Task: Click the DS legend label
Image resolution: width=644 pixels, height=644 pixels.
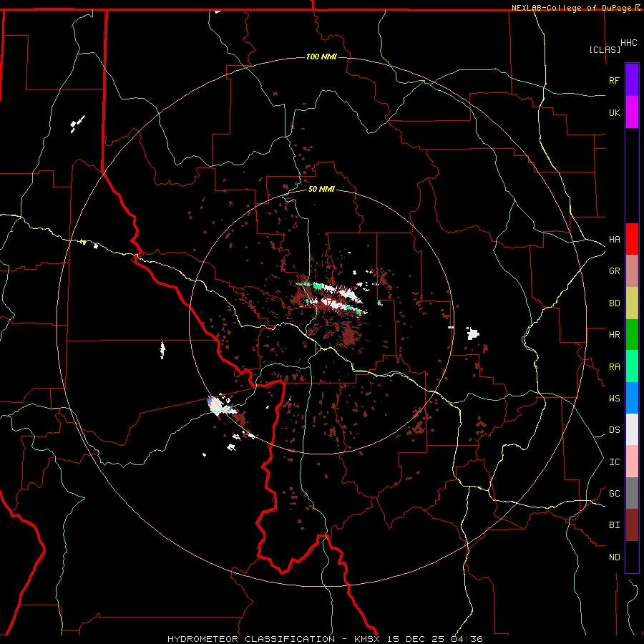Action: click(614, 429)
